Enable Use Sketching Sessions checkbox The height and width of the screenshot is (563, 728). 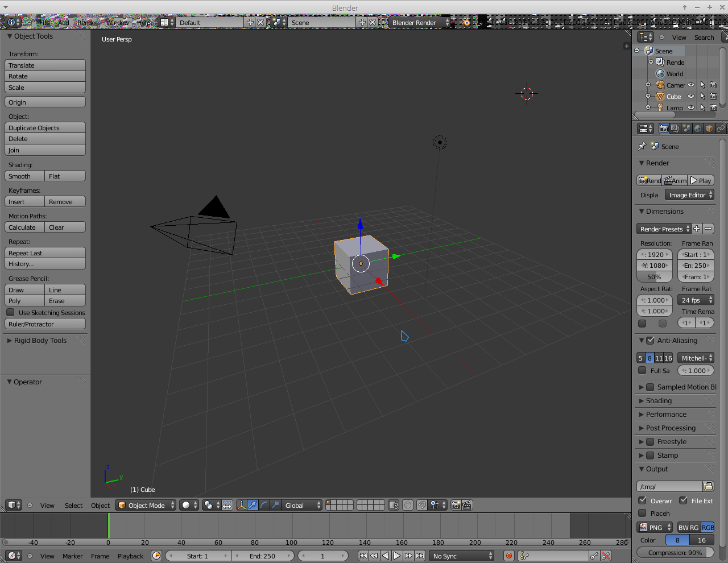[x=10, y=312]
